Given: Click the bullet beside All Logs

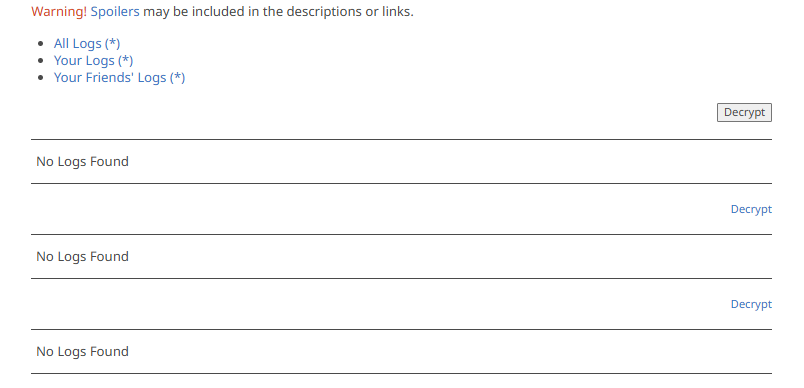Looking at the screenshot, I should [42, 44].
